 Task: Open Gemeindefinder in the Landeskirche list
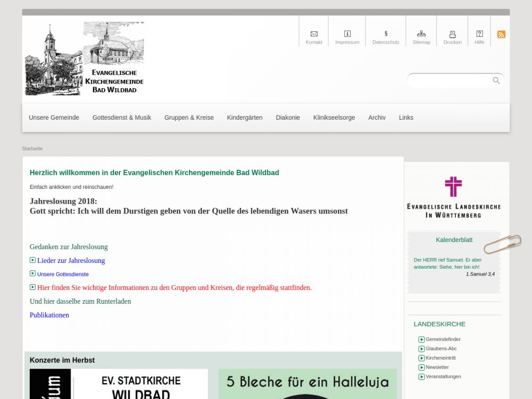[443, 339]
